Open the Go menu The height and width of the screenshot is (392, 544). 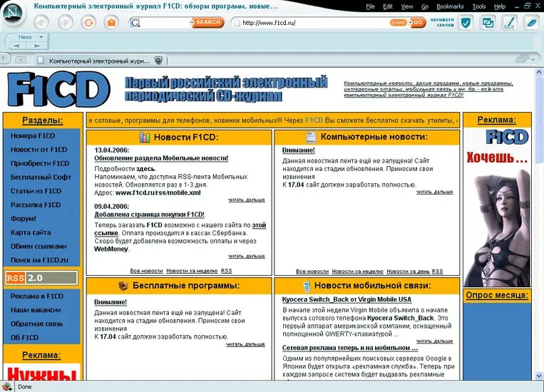tap(425, 6)
